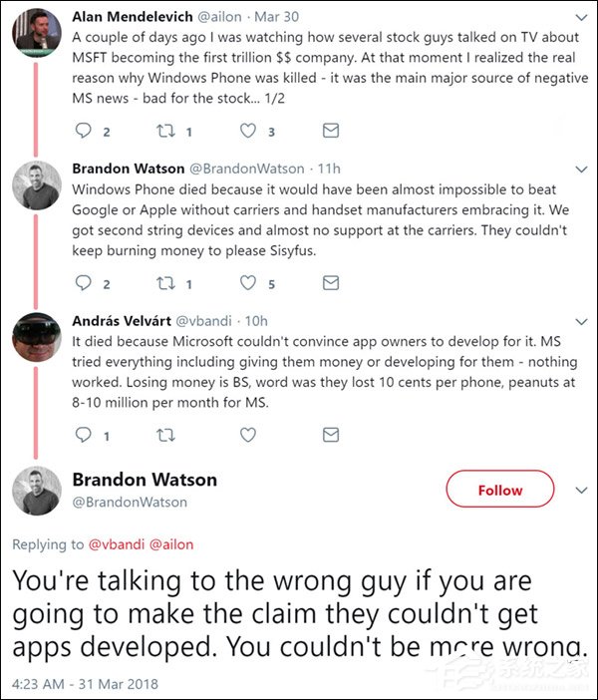Viewport: 598px width, 700px height.
Task: Open Brandon Watson's name in main tweet
Action: tap(145, 480)
